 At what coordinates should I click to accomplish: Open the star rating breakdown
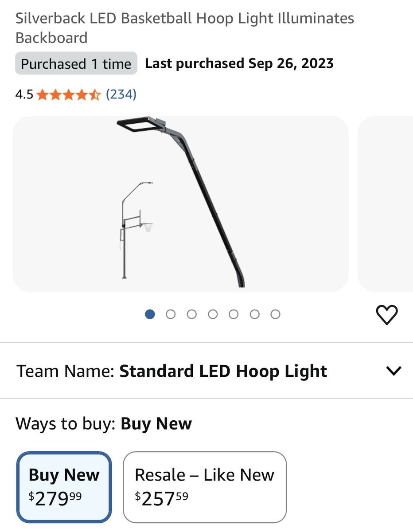click(69, 94)
